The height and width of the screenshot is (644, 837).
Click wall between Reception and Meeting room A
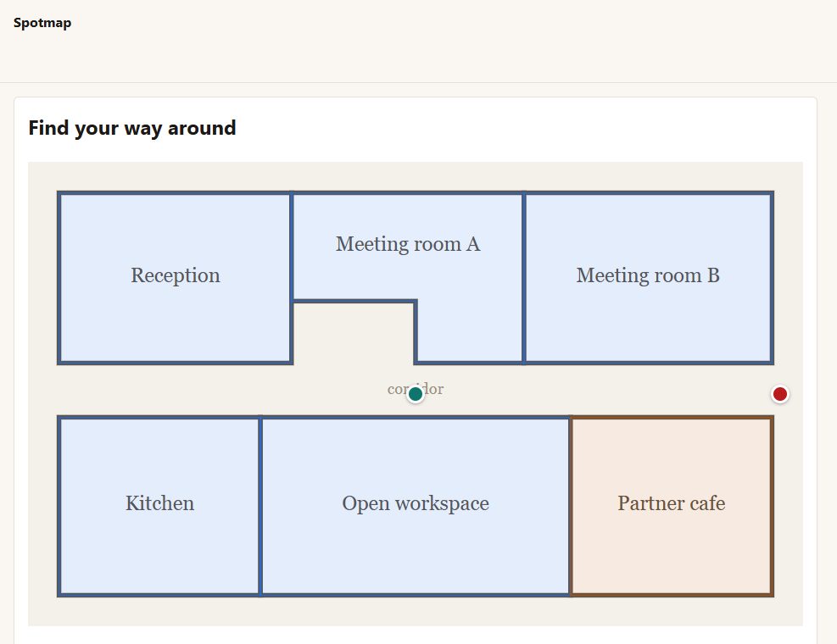pos(292,277)
